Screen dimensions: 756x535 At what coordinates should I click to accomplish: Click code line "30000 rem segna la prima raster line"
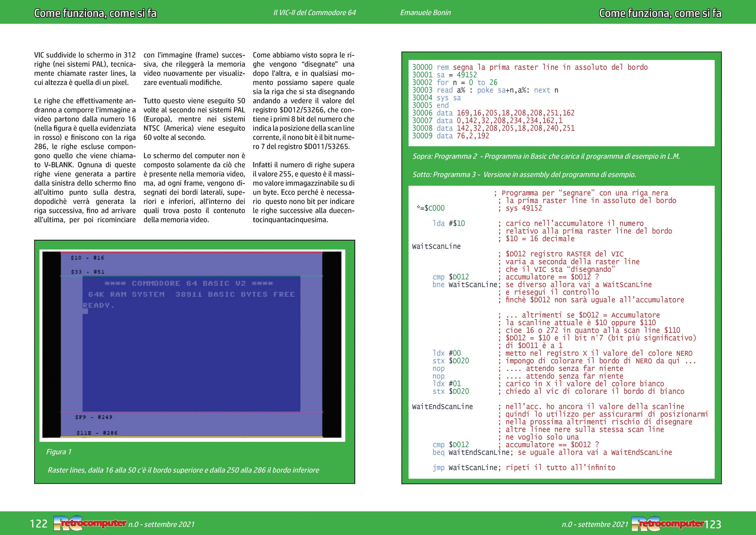point(530,68)
